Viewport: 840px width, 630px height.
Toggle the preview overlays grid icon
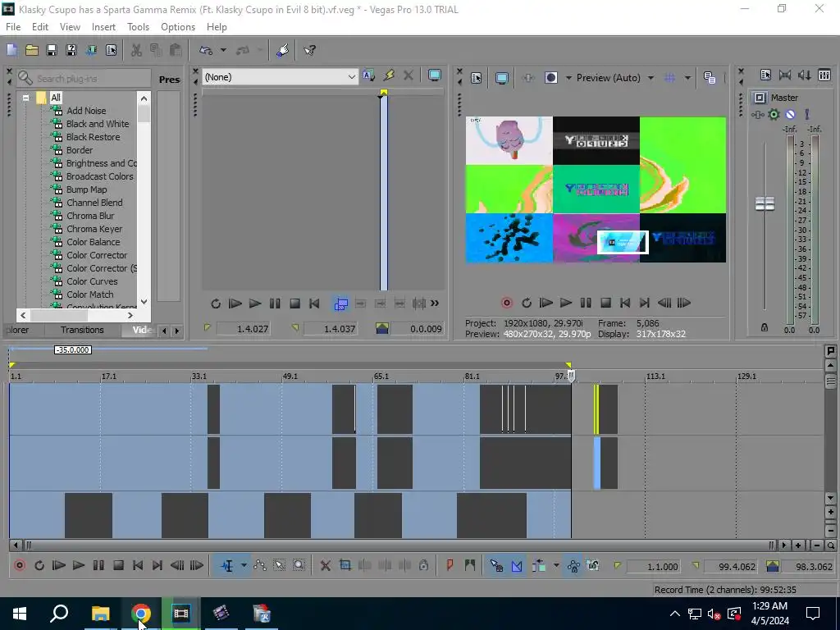(669, 78)
